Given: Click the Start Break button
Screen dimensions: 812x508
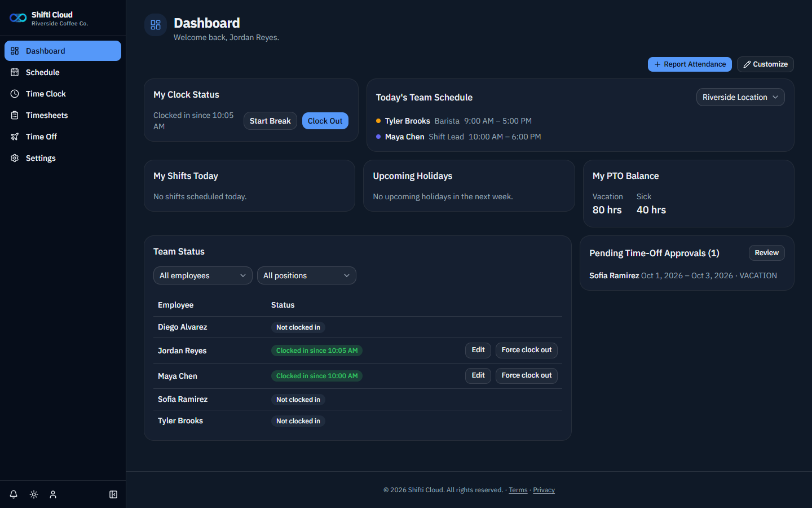Looking at the screenshot, I should click(270, 121).
